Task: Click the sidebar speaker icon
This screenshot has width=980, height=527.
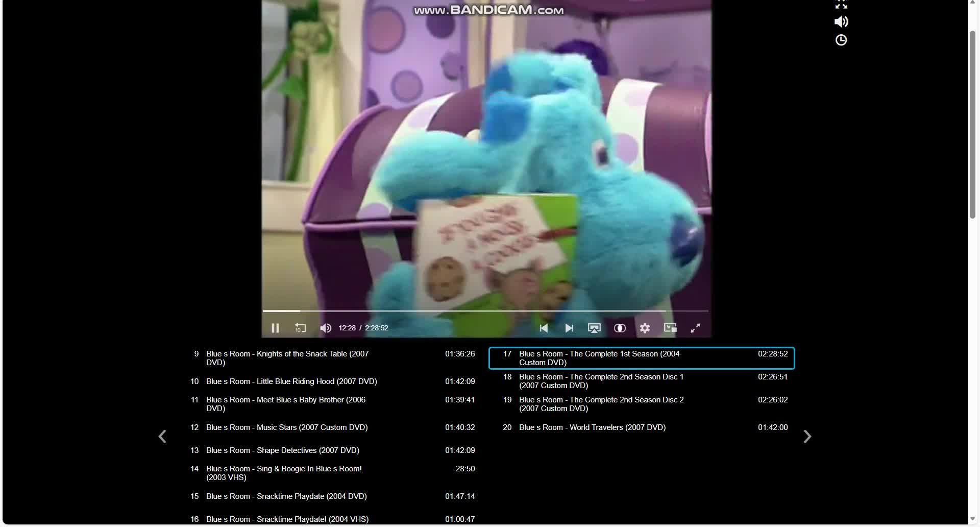Action: pos(841,21)
